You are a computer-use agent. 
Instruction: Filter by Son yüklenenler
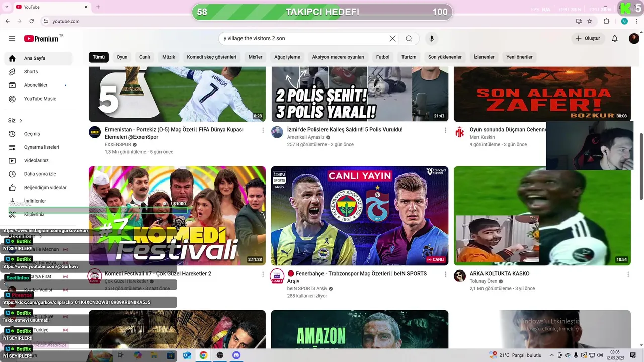point(445,57)
